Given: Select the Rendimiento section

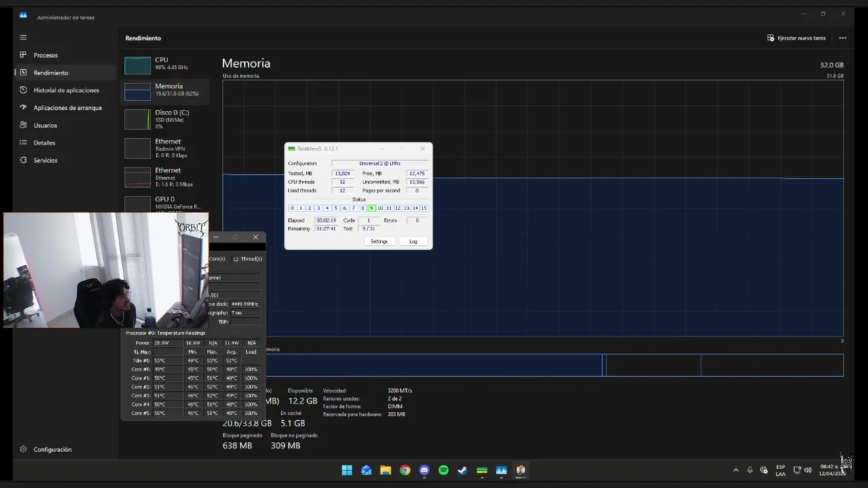Looking at the screenshot, I should tap(66, 73).
